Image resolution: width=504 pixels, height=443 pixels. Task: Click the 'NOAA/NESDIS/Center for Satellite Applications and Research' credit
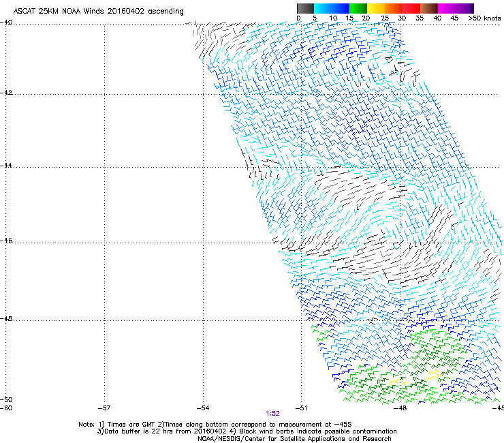pyautogui.click(x=294, y=439)
